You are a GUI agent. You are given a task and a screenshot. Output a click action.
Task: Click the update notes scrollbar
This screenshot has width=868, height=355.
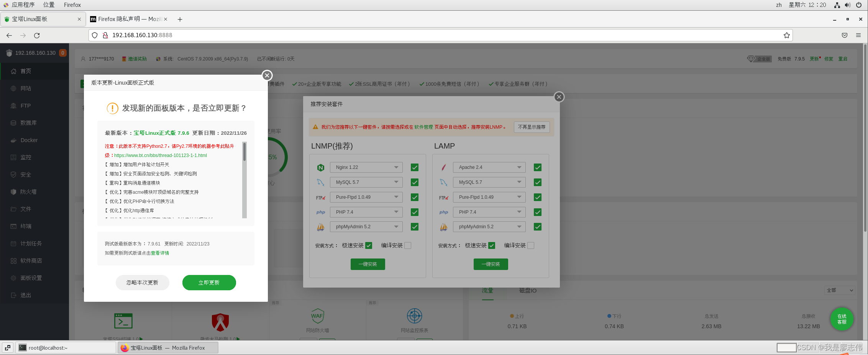tap(244, 152)
